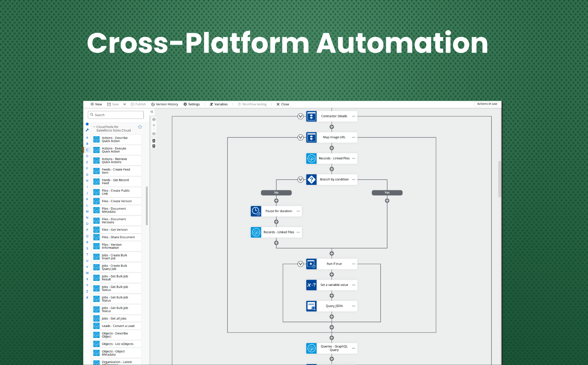Click the Actions in use button
Viewport: 588px width, 365px height.
tap(487, 103)
